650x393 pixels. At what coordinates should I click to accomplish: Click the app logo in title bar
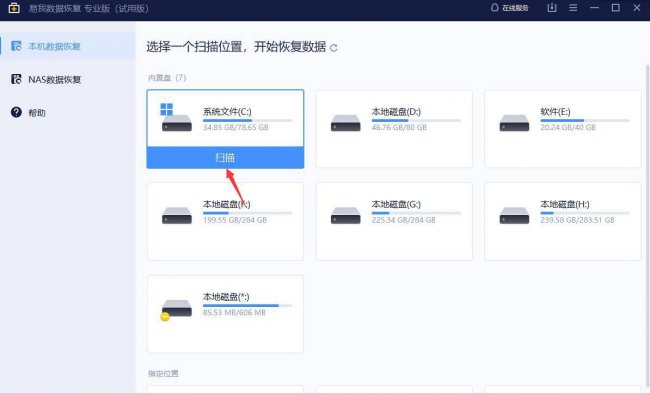click(x=14, y=8)
